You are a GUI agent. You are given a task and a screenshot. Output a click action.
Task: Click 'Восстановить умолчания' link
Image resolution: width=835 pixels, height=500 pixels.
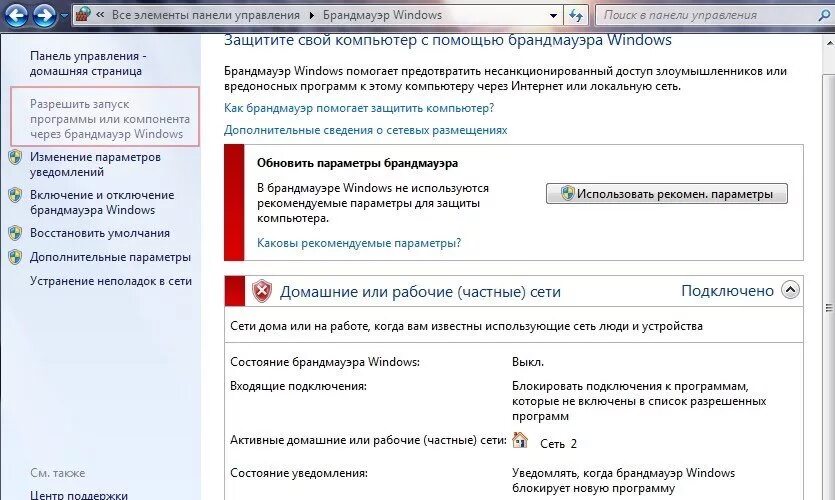pos(100,233)
